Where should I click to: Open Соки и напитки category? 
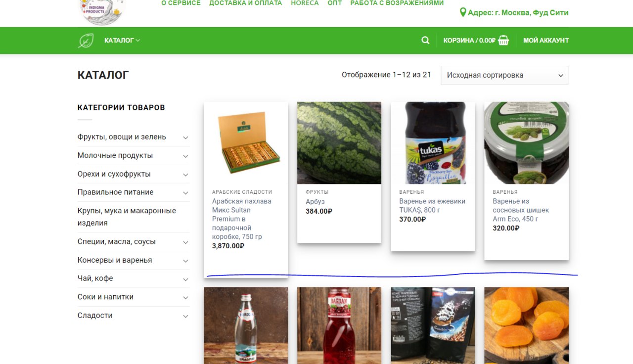coord(105,297)
